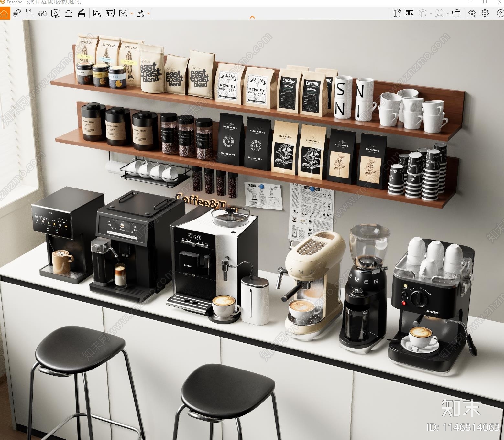Open Visual Settings eye icon
The width and height of the screenshot is (504, 440).
(x=472, y=13)
